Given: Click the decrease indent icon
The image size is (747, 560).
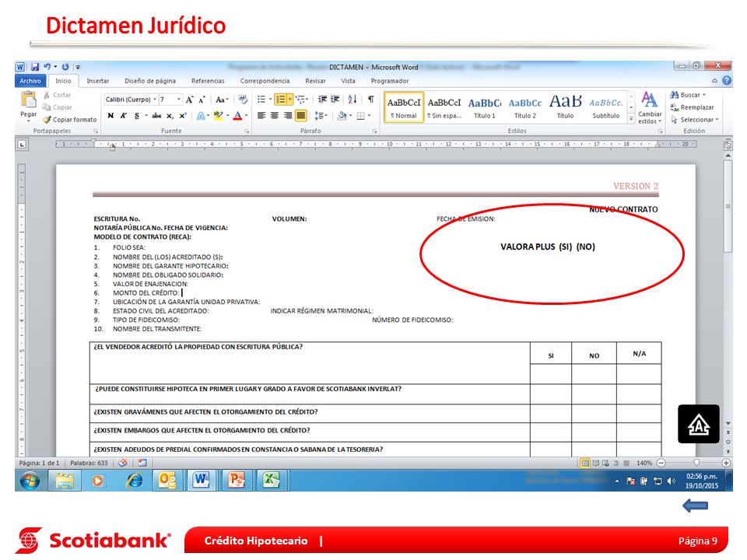Looking at the screenshot, I should pos(322,99).
